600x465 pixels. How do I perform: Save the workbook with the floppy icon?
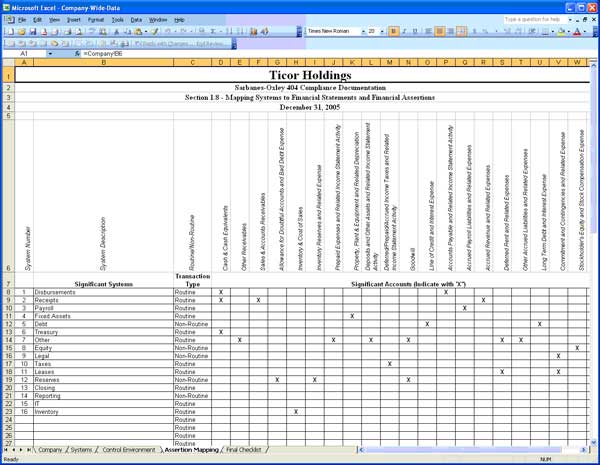[33, 31]
